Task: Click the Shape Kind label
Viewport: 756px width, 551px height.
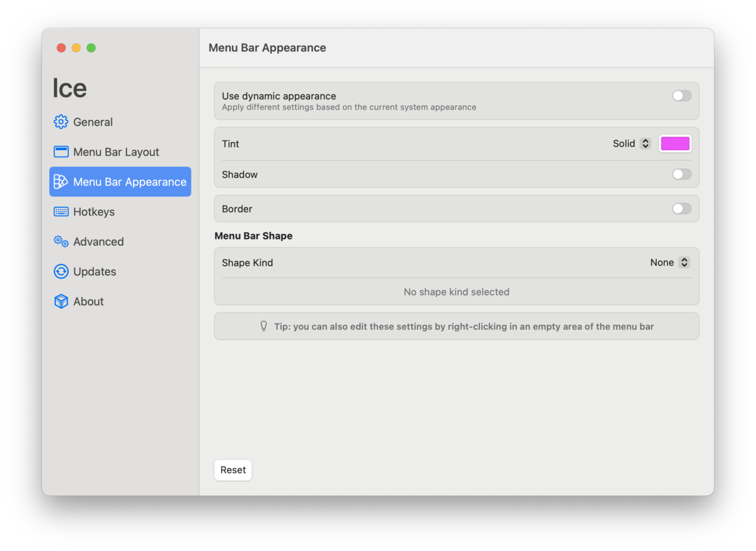Action: tap(248, 262)
